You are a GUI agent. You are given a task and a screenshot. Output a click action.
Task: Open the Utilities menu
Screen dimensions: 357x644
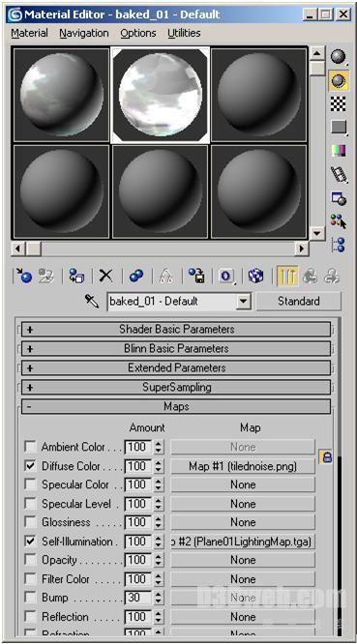pos(184,33)
